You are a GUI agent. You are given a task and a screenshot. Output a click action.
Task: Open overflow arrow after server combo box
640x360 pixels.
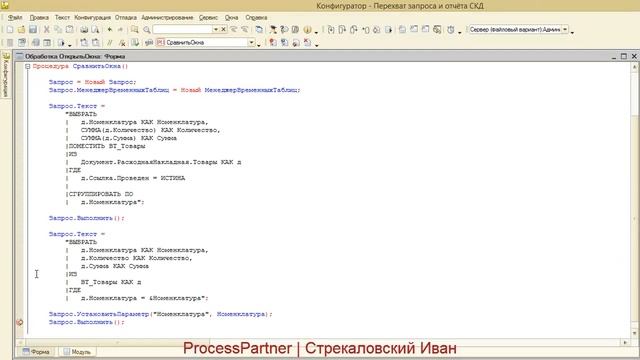pyautogui.click(x=572, y=32)
